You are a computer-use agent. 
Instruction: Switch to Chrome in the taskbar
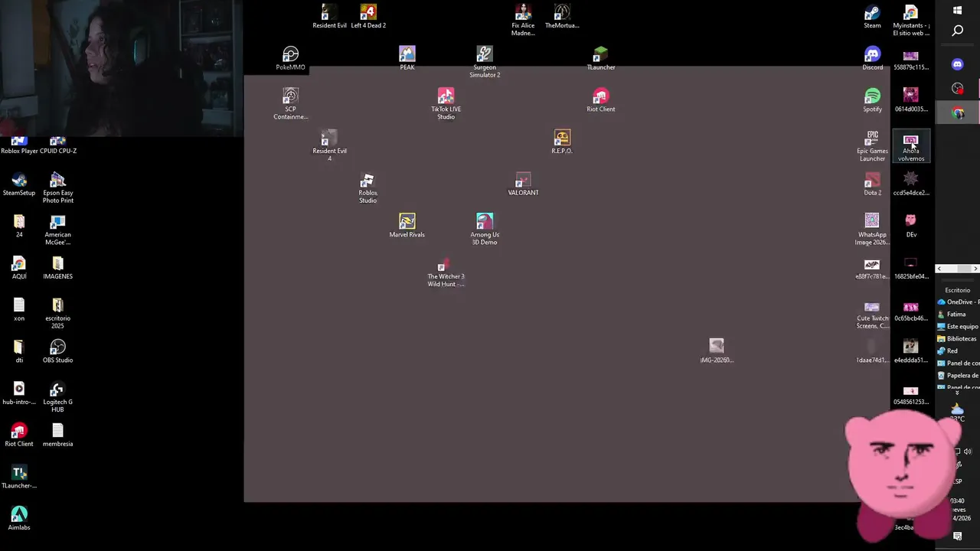point(958,113)
